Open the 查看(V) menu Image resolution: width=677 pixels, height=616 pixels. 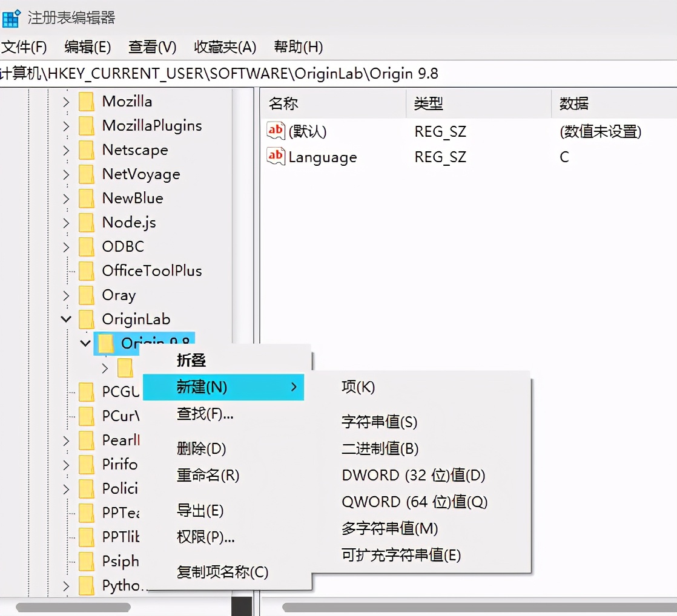[x=151, y=47]
